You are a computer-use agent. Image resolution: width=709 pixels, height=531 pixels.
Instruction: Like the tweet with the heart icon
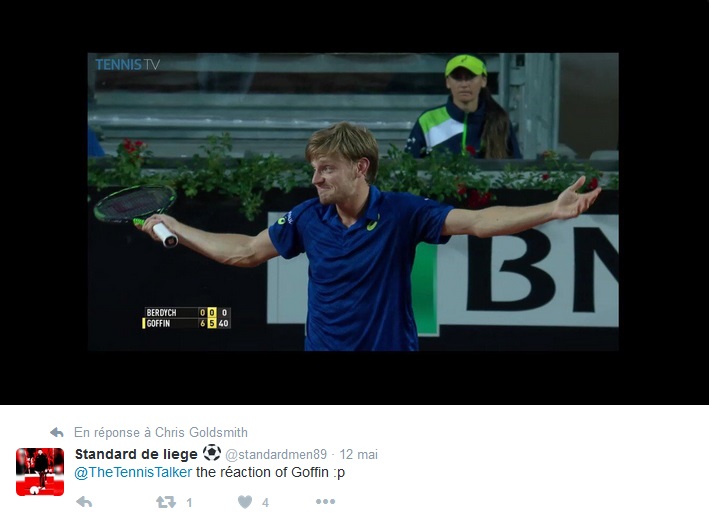[x=245, y=502]
